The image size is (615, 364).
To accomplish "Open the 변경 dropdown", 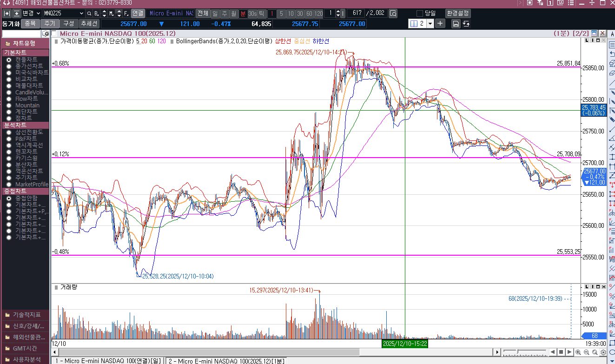I will coord(38,13).
